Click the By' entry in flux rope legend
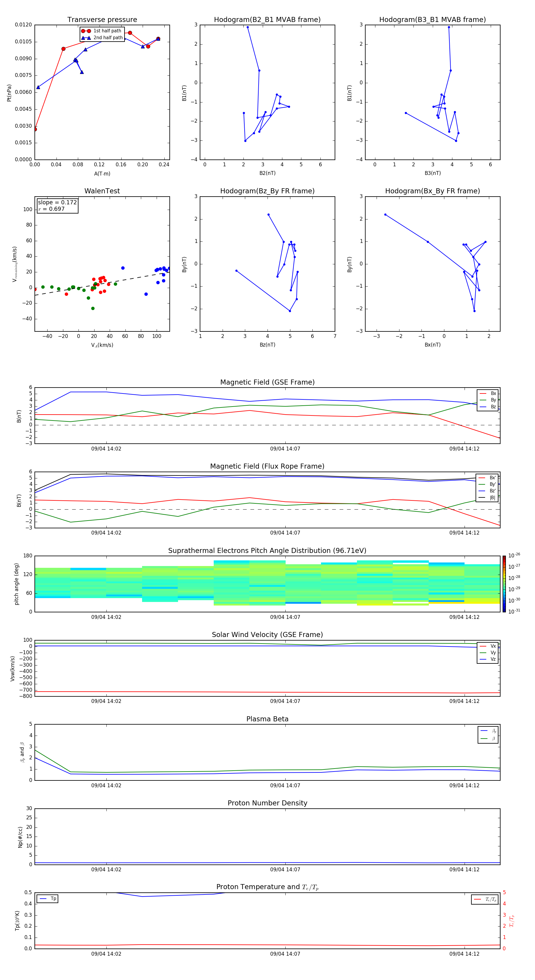 pyautogui.click(x=487, y=484)
